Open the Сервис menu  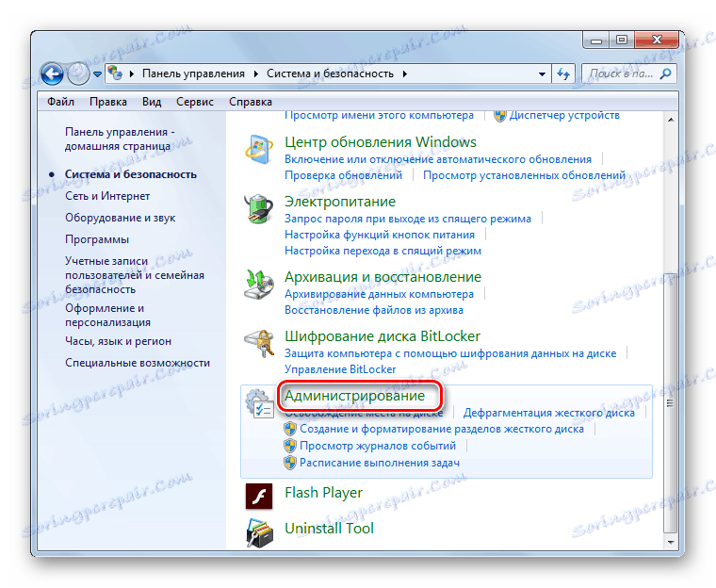(195, 102)
